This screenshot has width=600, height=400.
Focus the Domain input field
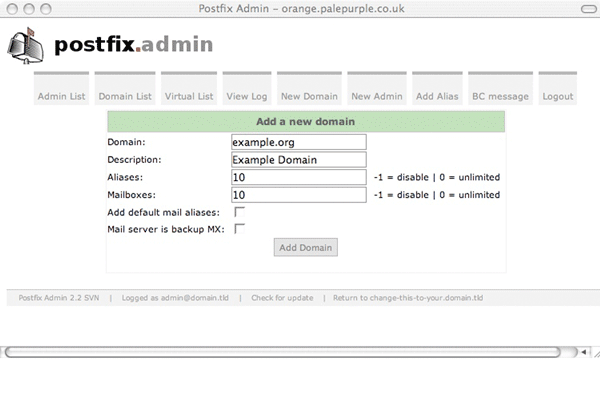298,143
